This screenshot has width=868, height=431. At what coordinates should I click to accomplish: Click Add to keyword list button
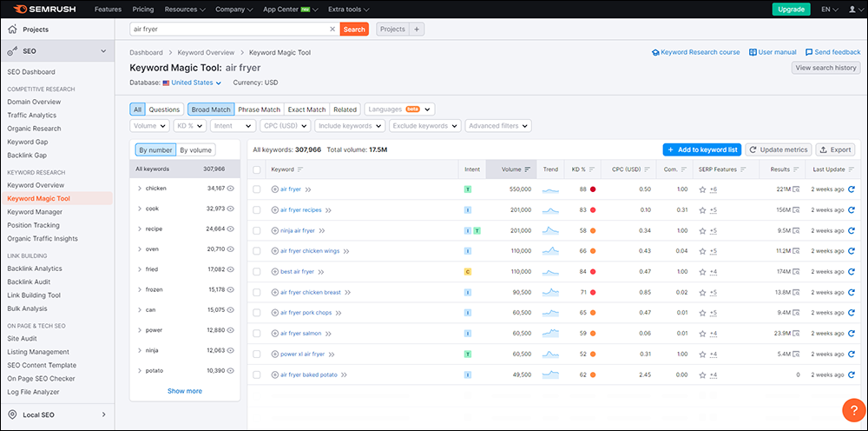click(x=702, y=149)
